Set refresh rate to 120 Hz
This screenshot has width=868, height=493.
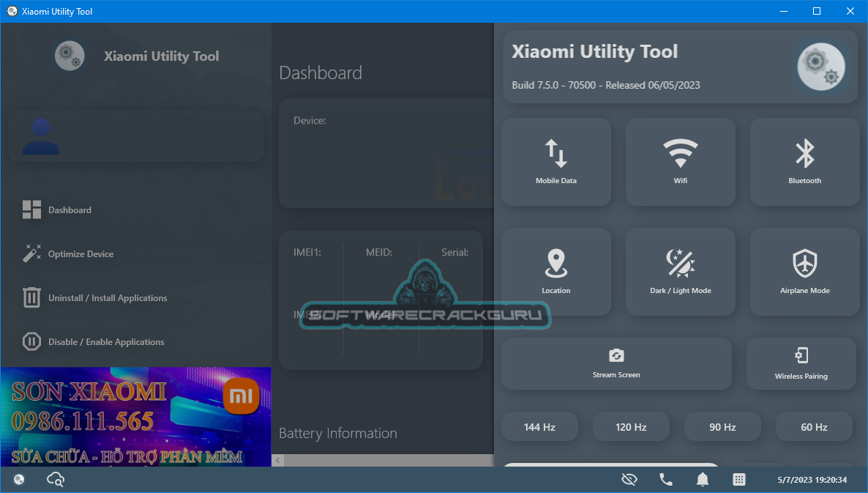[x=631, y=426]
